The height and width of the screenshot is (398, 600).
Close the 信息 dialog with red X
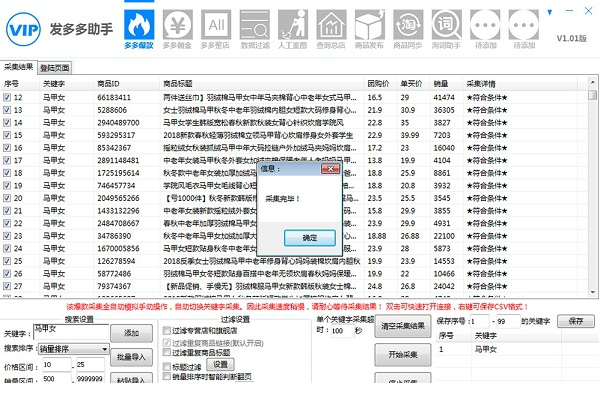tap(330, 169)
